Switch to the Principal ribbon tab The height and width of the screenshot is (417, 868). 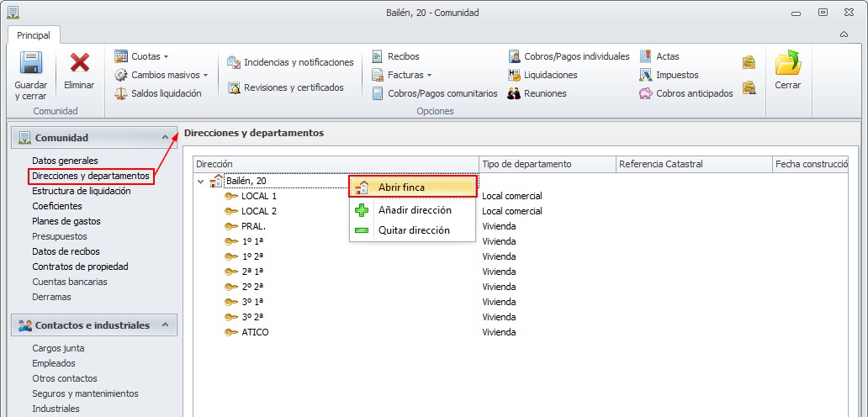(x=34, y=35)
